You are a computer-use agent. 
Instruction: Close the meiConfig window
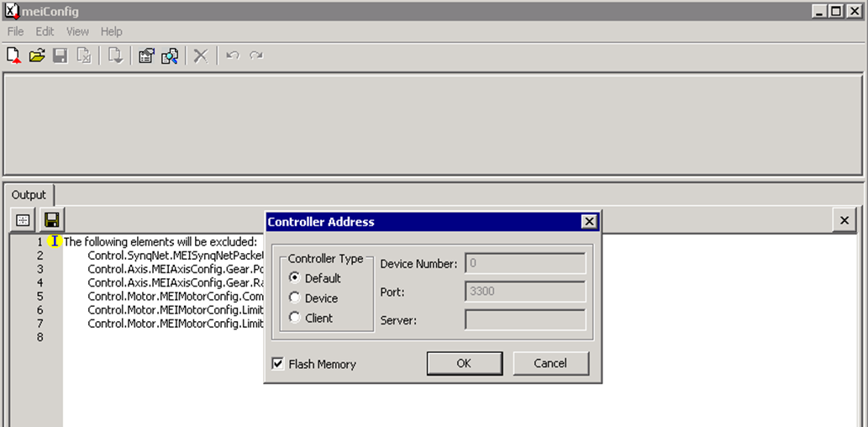click(853, 11)
